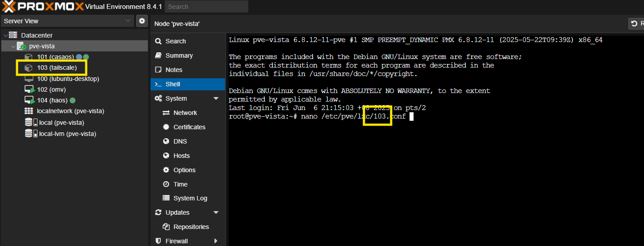Select the Shell menu item

[x=188, y=84]
